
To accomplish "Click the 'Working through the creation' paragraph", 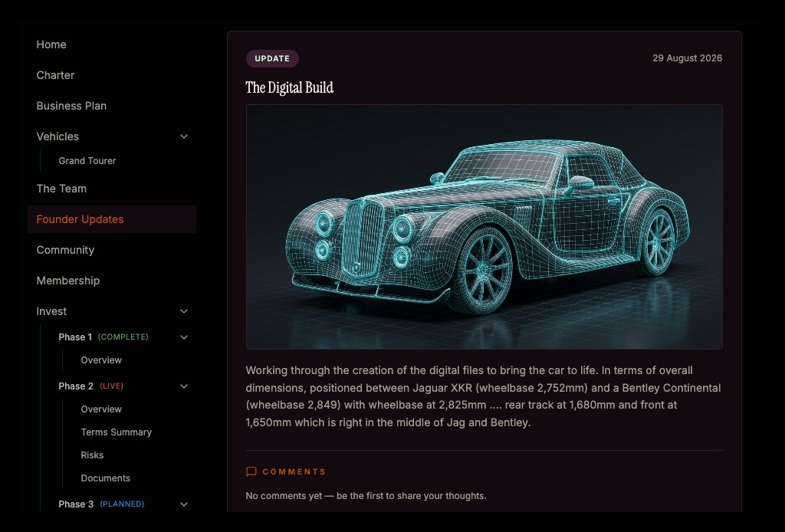I will (x=483, y=396).
